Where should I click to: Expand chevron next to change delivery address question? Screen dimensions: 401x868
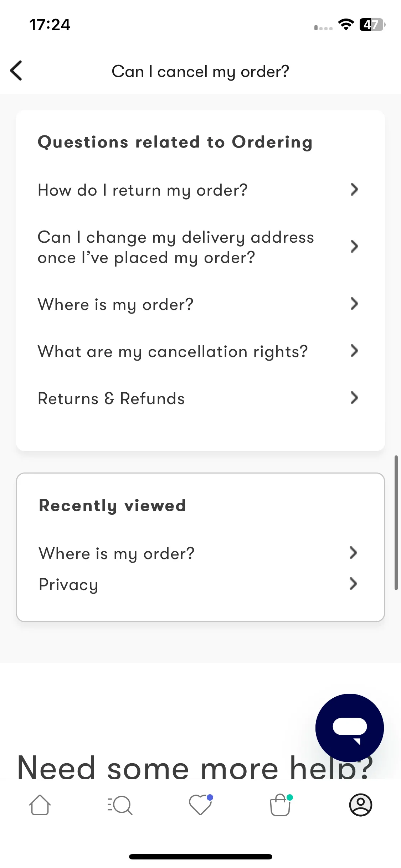[x=354, y=247]
